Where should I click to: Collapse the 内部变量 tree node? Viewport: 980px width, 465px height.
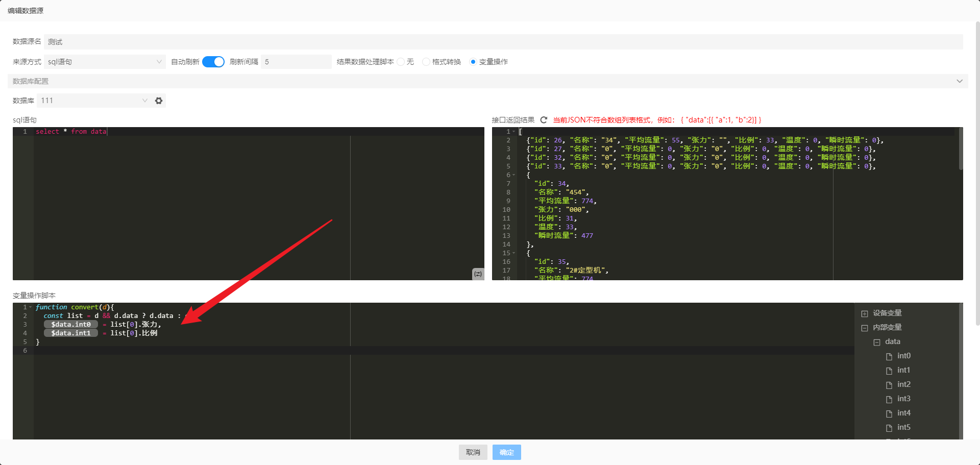click(865, 328)
